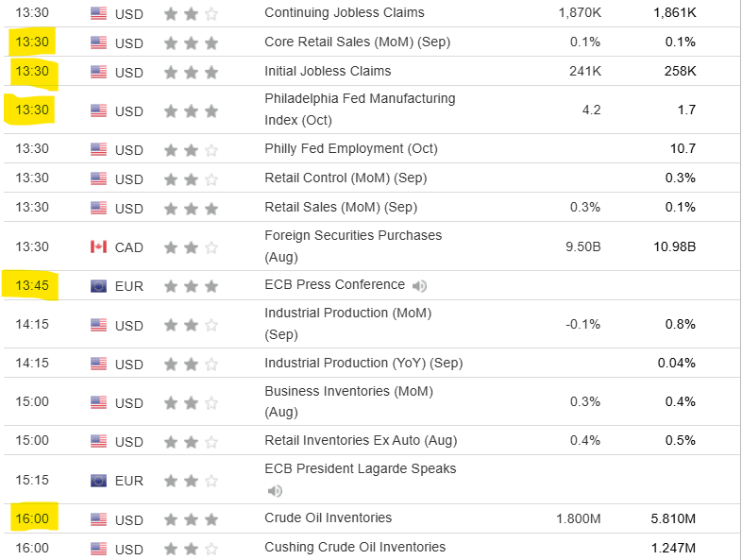
Task: Click the speaker icon beside ECB Press Conference
Action: coord(420,285)
